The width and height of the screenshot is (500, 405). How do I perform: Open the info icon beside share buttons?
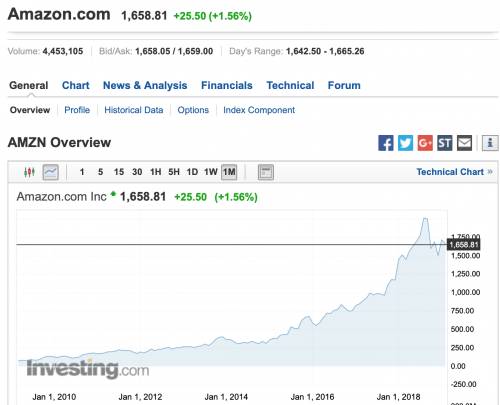pos(490,143)
